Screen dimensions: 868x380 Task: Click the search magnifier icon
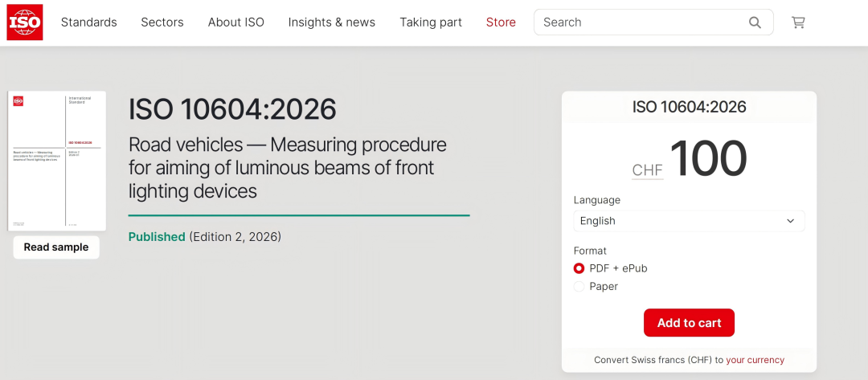(755, 22)
